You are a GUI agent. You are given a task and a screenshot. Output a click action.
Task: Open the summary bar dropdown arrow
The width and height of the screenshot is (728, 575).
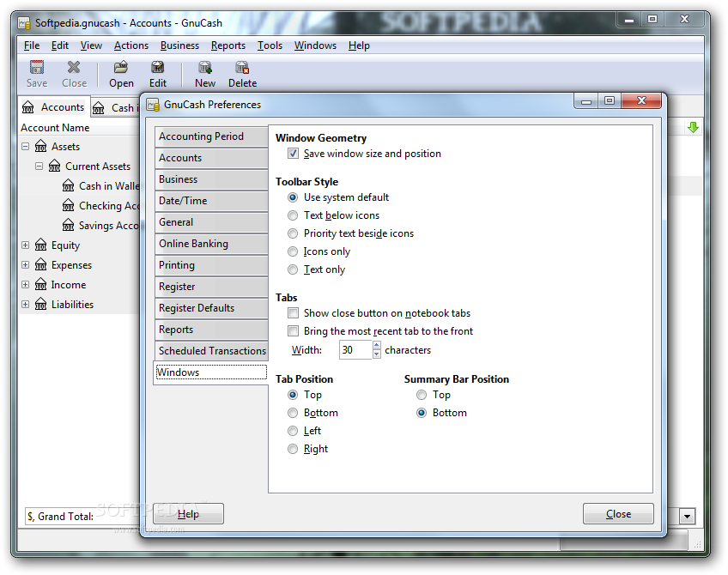[687, 516]
